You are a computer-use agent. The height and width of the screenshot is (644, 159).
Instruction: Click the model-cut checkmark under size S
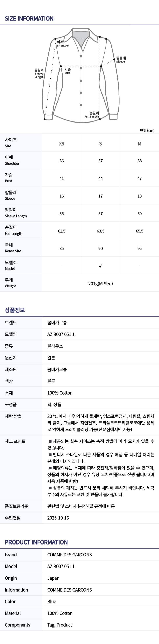coord(100,266)
